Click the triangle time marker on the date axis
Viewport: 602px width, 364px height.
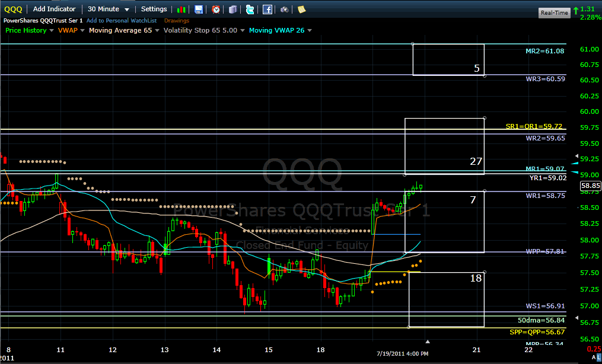(427, 341)
